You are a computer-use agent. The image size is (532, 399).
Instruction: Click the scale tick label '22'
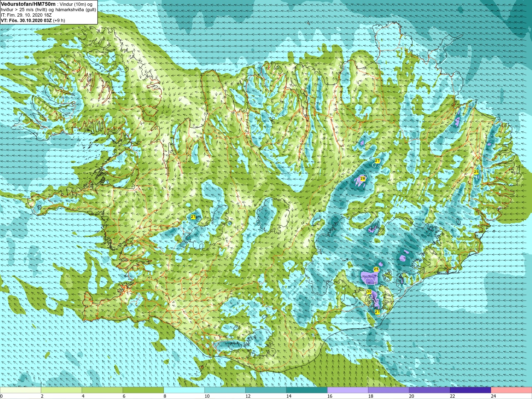coord(452,396)
